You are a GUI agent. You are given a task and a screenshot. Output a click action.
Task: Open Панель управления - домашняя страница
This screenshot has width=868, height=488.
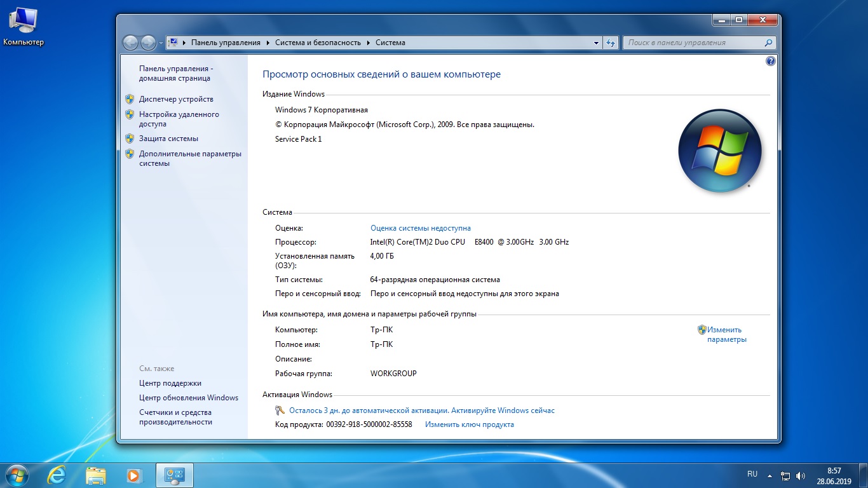176,73
